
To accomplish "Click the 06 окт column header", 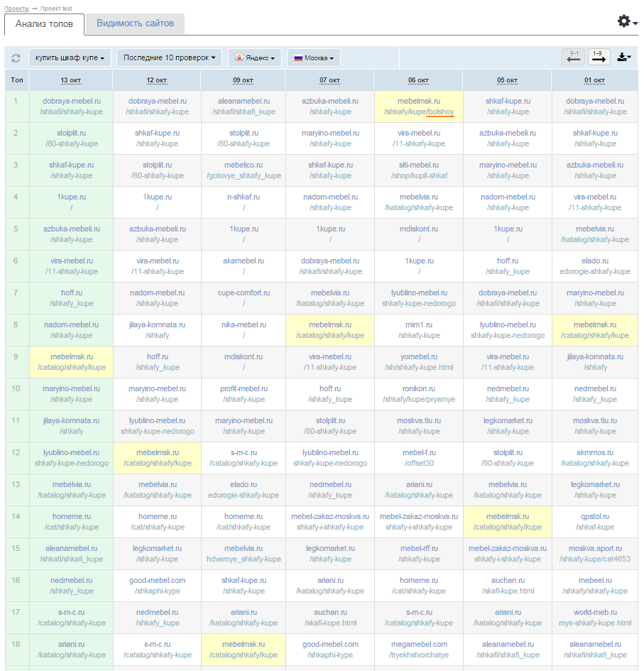I will [418, 80].
